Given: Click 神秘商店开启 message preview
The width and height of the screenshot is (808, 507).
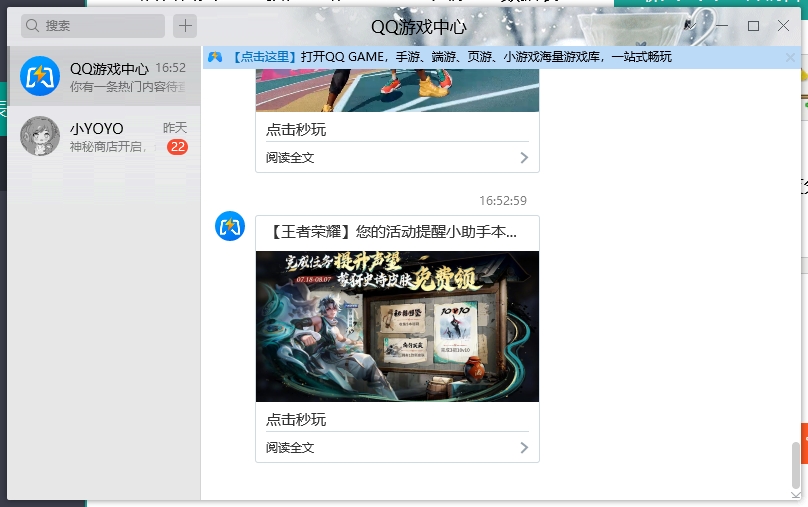Looking at the screenshot, I should [108, 147].
